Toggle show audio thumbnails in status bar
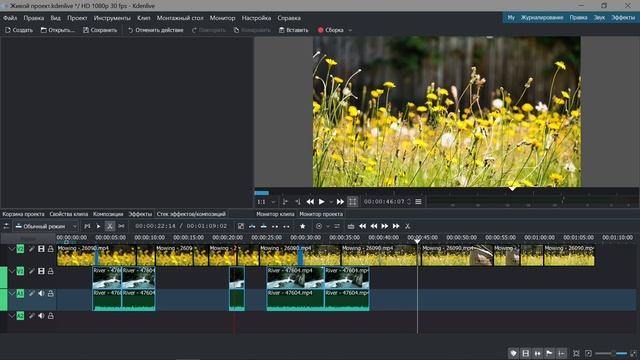The width and height of the screenshot is (640, 360). click(538, 353)
